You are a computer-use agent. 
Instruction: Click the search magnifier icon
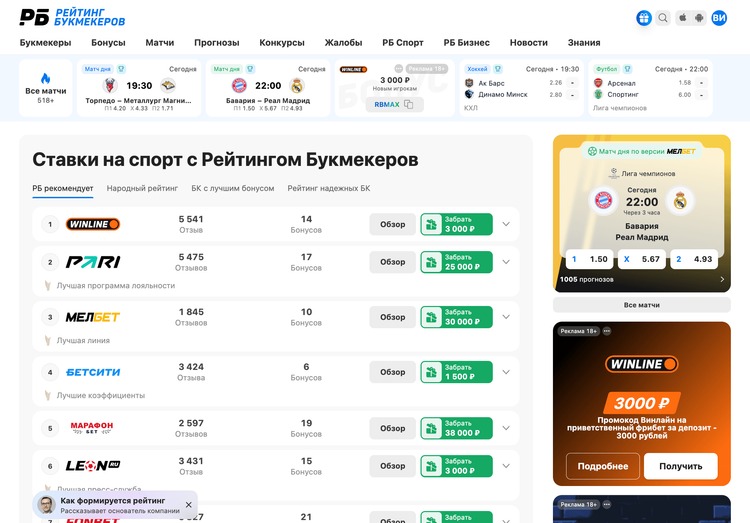pyautogui.click(x=663, y=18)
